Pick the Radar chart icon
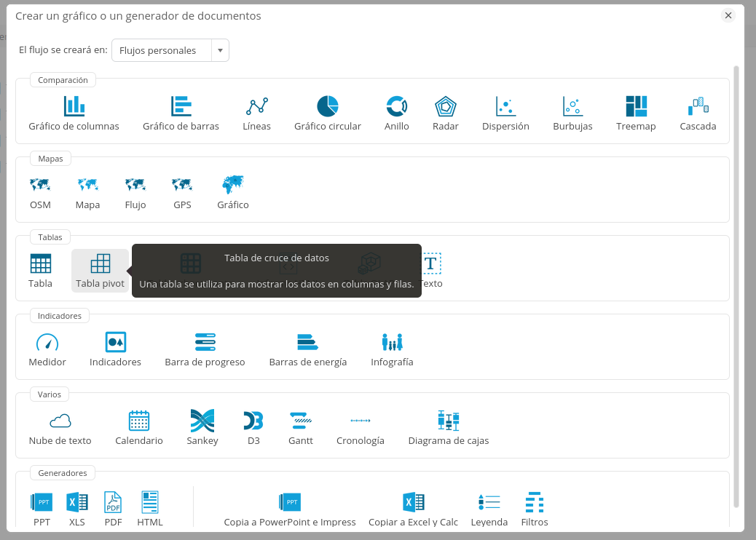Viewport: 756px width, 540px height. (445, 106)
